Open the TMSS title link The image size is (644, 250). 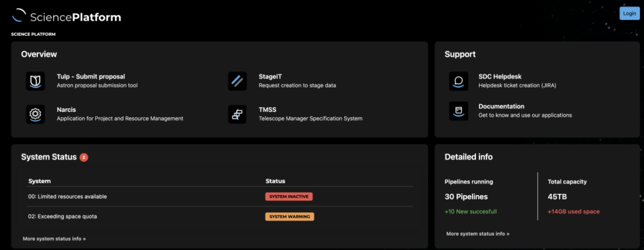[267, 110]
